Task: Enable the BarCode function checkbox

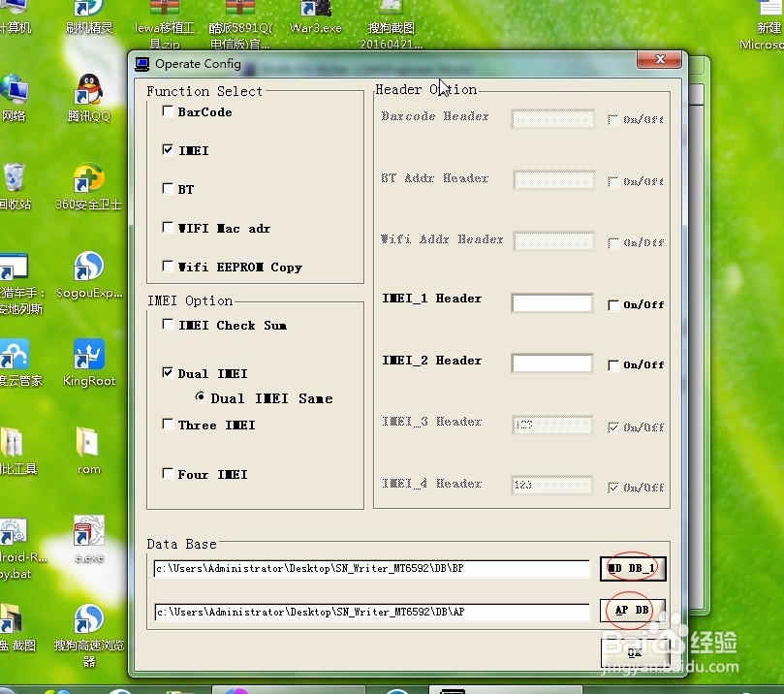Action: click(169, 111)
